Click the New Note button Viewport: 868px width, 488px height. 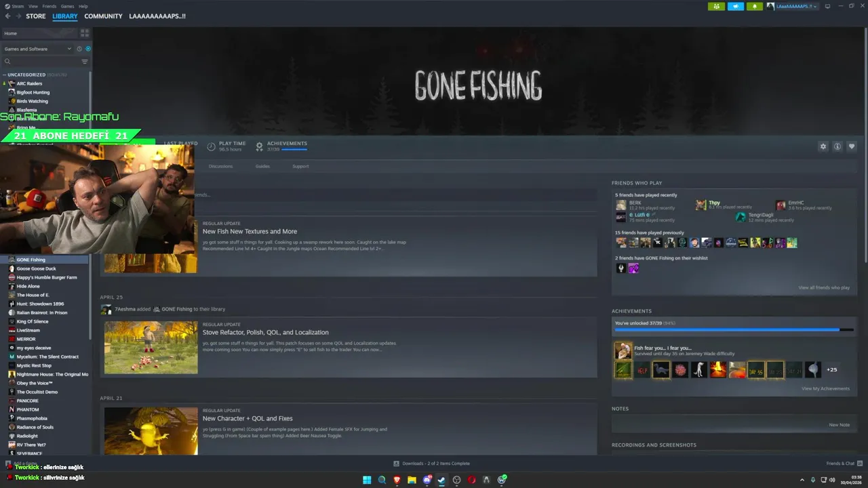tap(840, 424)
